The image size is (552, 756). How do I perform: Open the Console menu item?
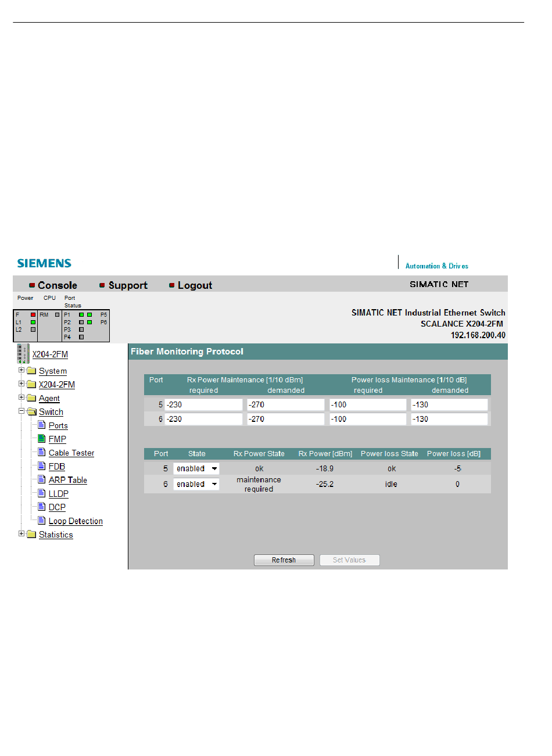[x=57, y=285]
